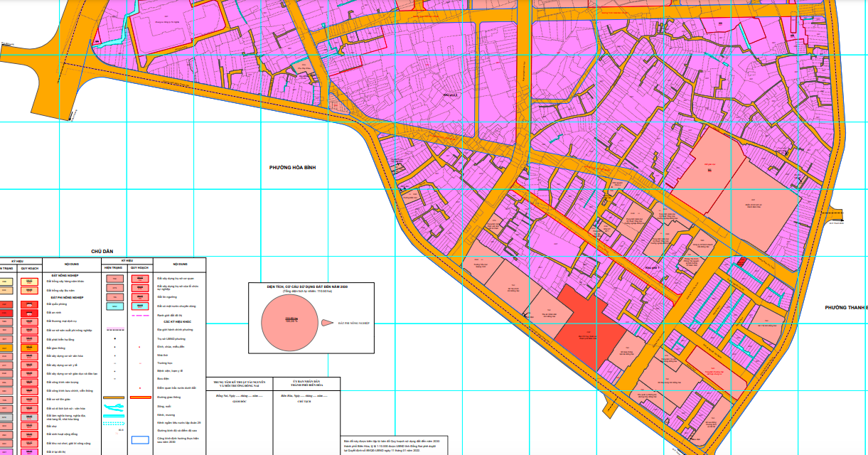
Task: Click legend row 'Đất tín ngưỡng'
Action: click(x=167, y=296)
